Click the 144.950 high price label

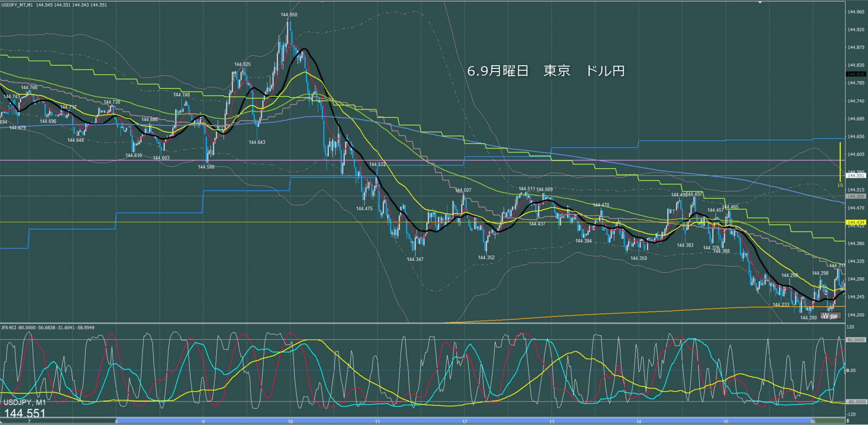pyautogui.click(x=289, y=14)
